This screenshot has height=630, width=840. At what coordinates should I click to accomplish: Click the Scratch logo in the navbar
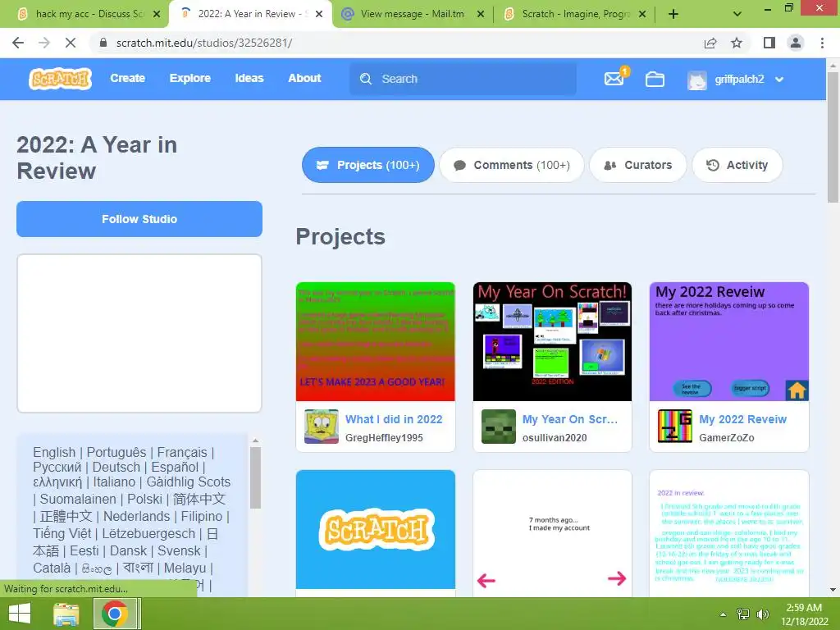[x=60, y=79]
